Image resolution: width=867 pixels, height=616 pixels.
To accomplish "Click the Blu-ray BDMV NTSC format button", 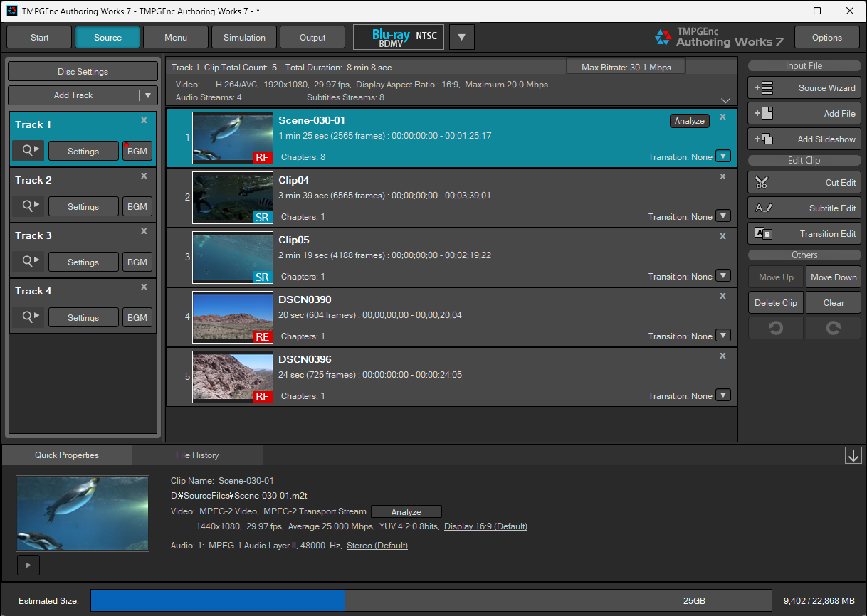I will click(x=399, y=37).
